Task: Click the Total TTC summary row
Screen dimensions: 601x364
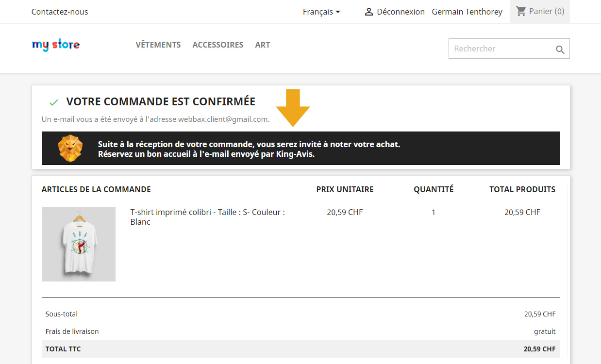Action: point(300,349)
